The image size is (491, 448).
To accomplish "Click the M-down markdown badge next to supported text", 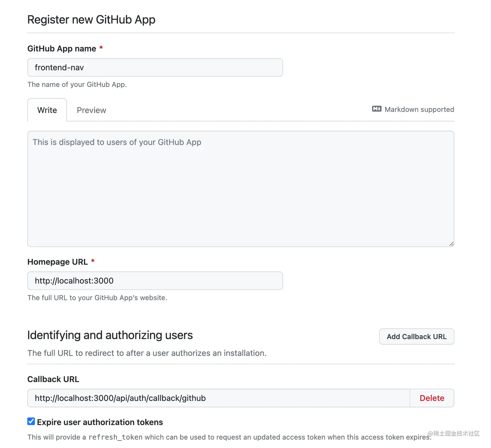I will 376,109.
